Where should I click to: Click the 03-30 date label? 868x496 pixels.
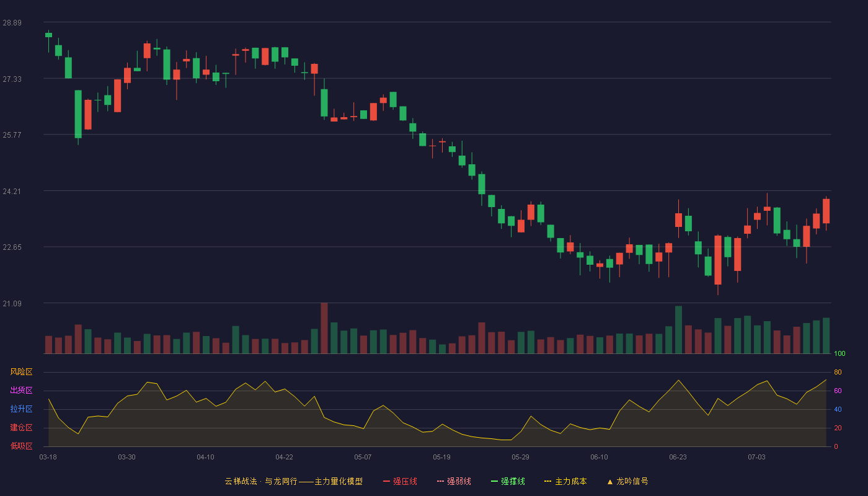[x=126, y=457]
